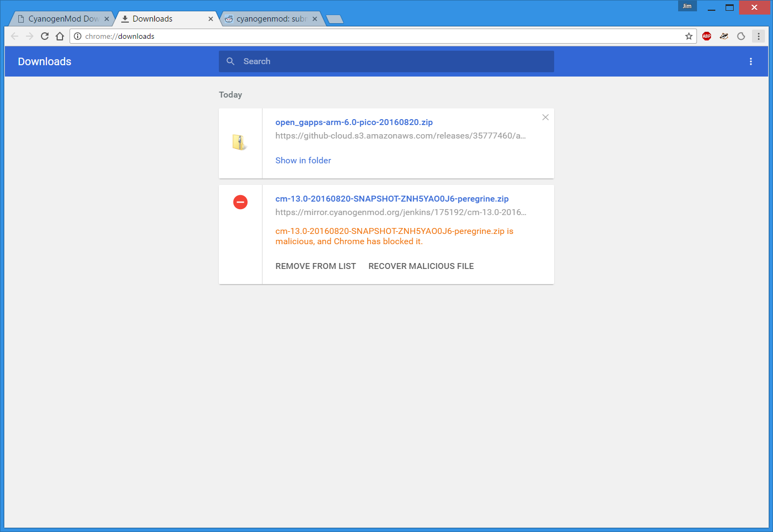Click the zip file icon for open_gapps download
The height and width of the screenshot is (532, 773).
(240, 141)
